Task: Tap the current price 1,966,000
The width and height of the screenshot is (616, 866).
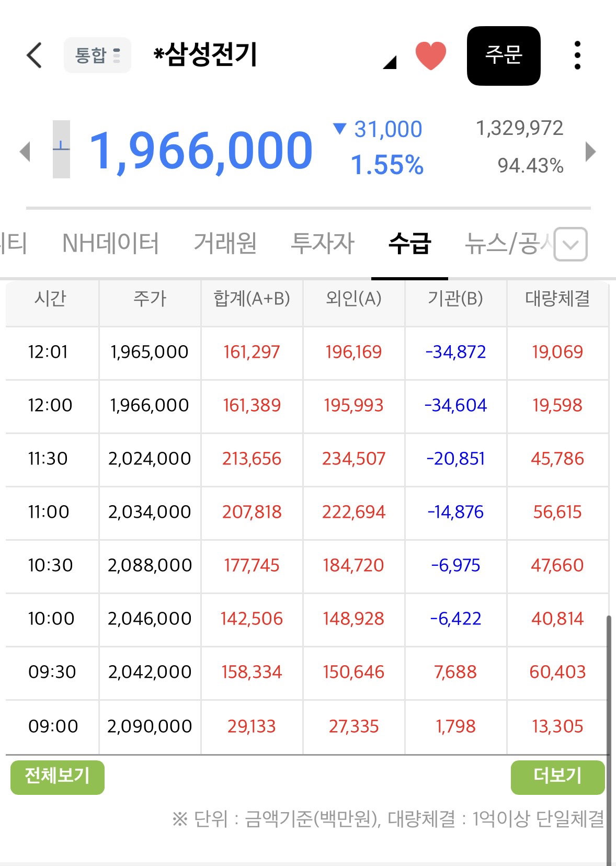Action: [x=201, y=151]
